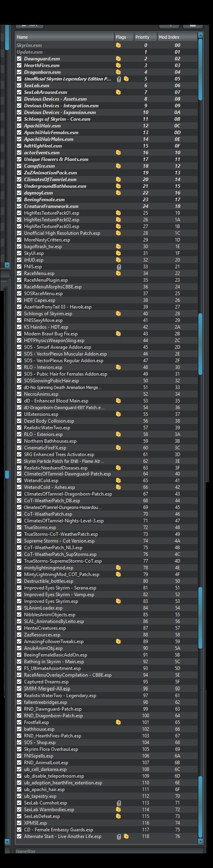
Task: Click the archive flag on HearthFires.esm row
Action: point(118,65)
